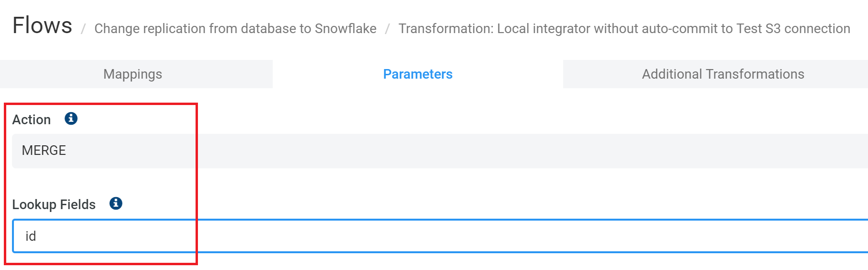
Task: Click the Action field label
Action: pyautogui.click(x=32, y=119)
